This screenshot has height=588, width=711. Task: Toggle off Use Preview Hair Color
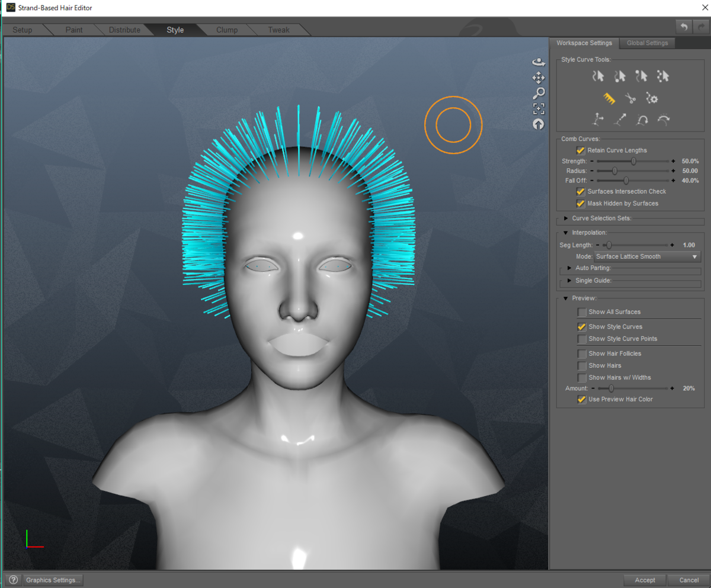(581, 399)
